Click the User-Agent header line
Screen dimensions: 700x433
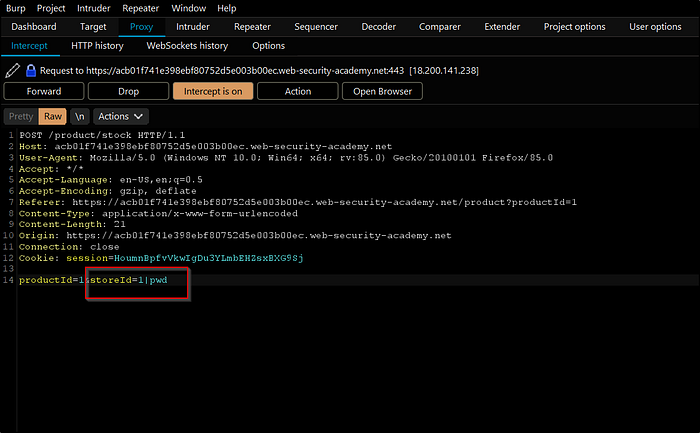[x=286, y=158]
